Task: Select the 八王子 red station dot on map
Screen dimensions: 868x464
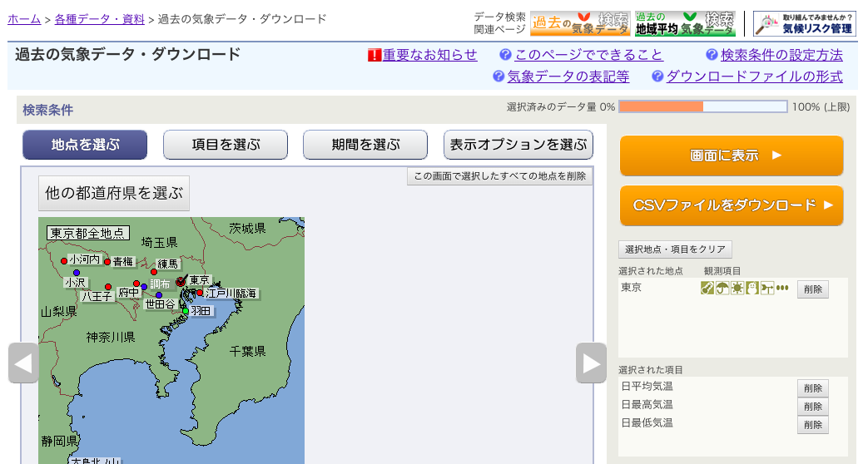Action: coord(108,287)
